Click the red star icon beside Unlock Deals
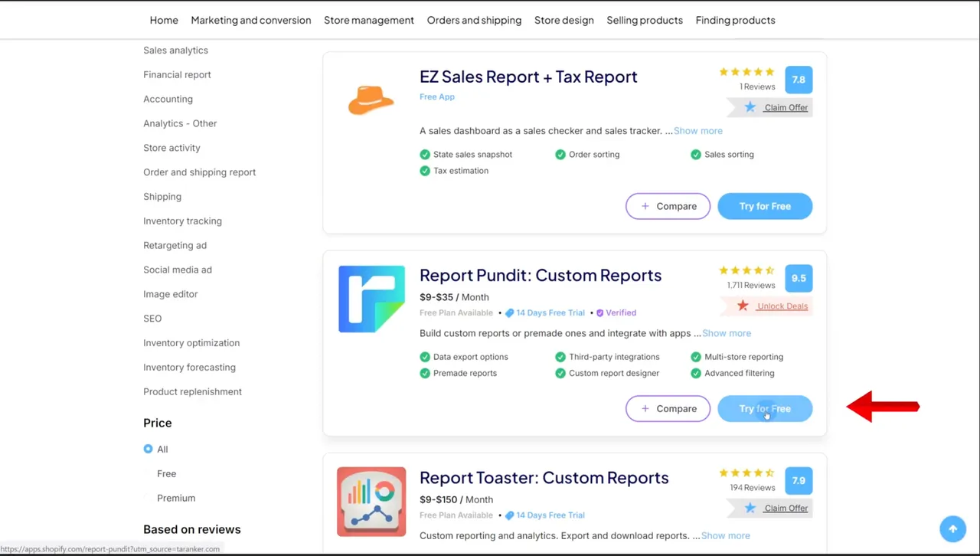The height and width of the screenshot is (556, 980). click(x=743, y=306)
